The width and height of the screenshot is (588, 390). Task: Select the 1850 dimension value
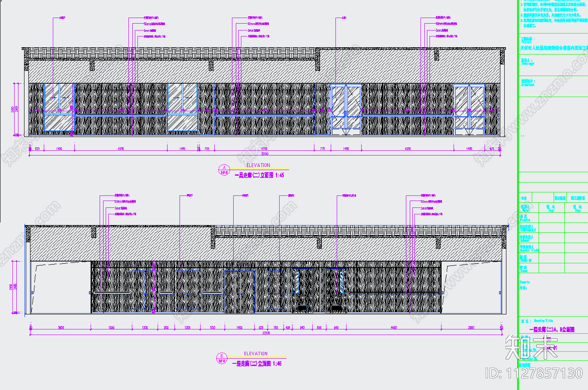click(x=111, y=328)
